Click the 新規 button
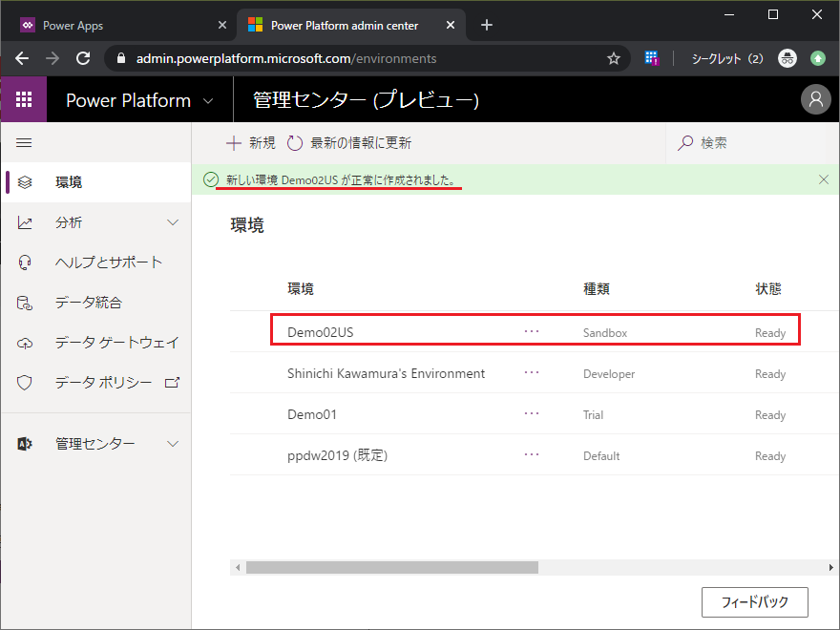The image size is (840, 630). 251,143
